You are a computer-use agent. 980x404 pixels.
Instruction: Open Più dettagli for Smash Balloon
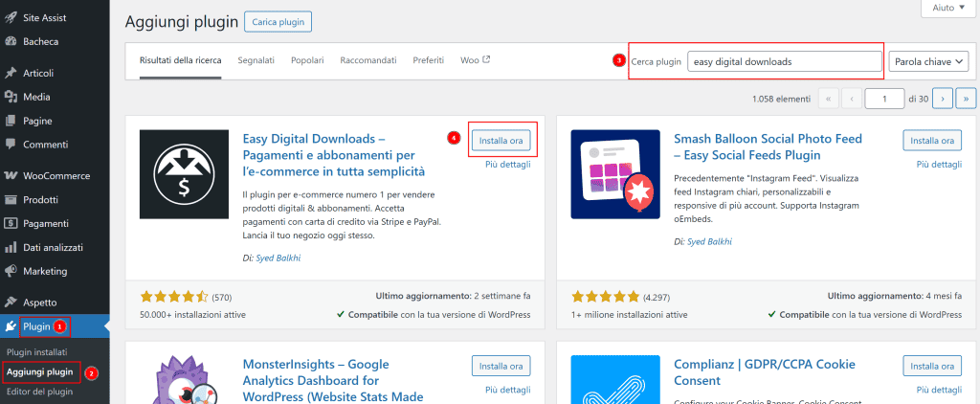click(x=940, y=165)
